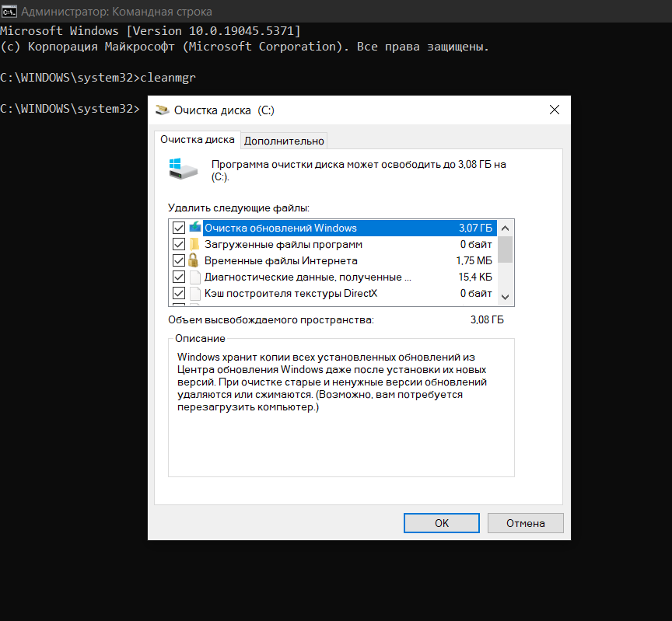Select the Временные файлы Интернета row text
The image size is (672, 621).
click(x=281, y=261)
